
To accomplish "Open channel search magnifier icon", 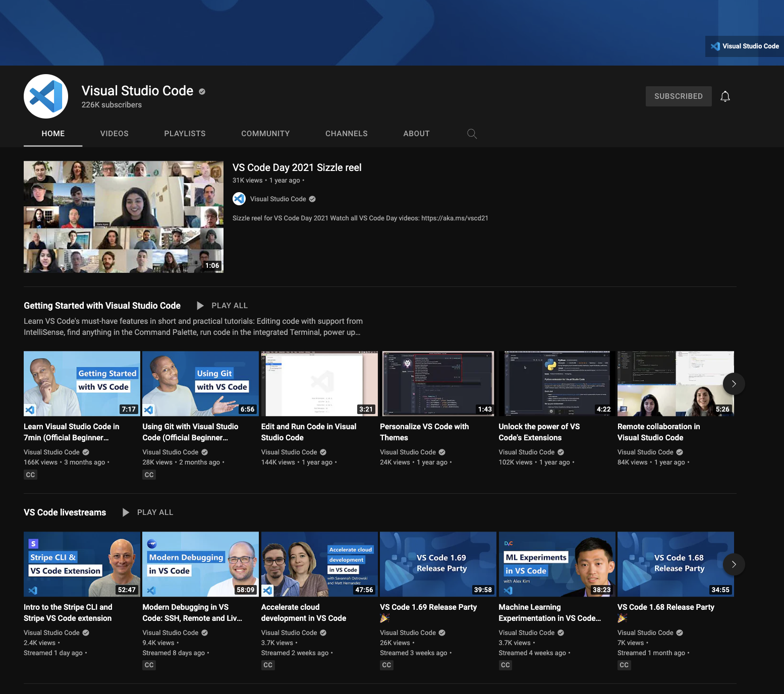I will pyautogui.click(x=472, y=134).
